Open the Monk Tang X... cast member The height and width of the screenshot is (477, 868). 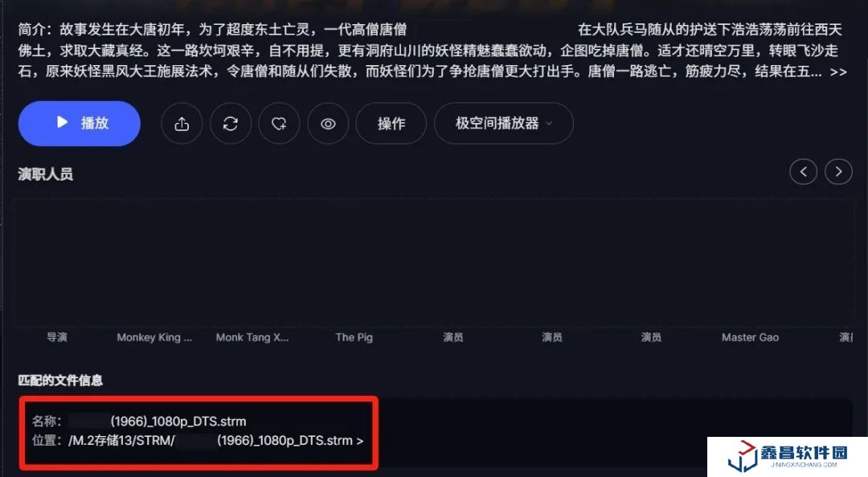(x=252, y=337)
